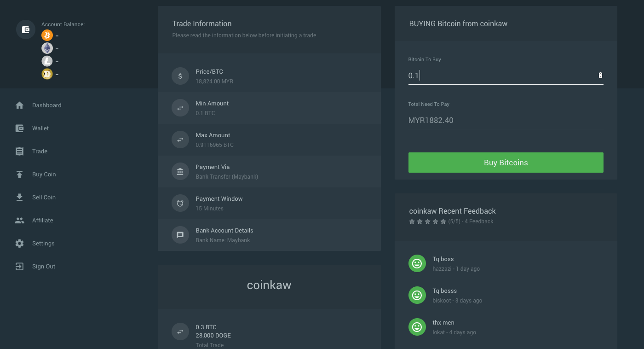
Task: Click the Sell Coin download icon
Action: pyautogui.click(x=19, y=198)
